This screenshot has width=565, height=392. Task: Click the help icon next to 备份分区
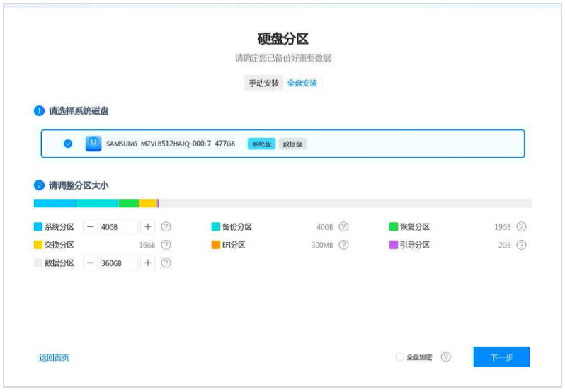tap(344, 226)
